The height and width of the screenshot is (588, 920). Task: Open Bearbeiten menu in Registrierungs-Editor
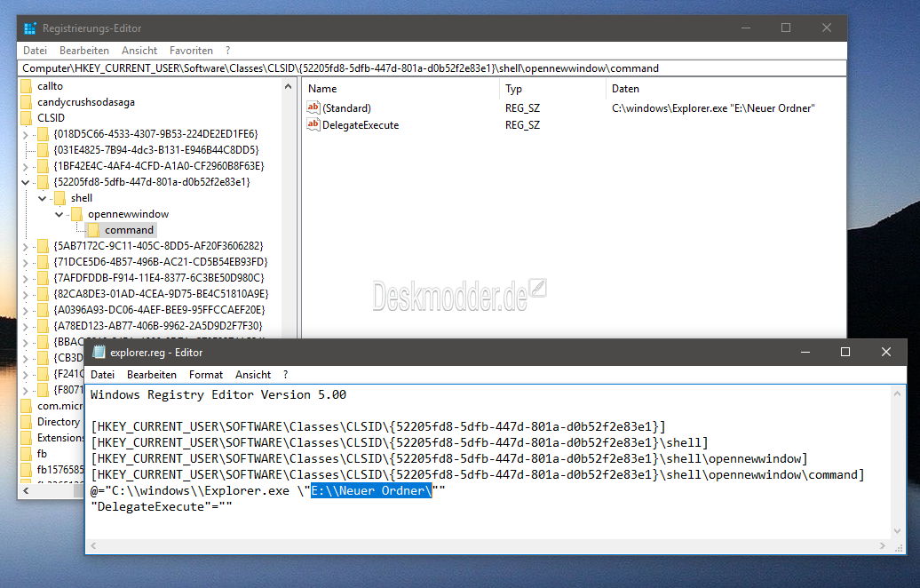[84, 51]
